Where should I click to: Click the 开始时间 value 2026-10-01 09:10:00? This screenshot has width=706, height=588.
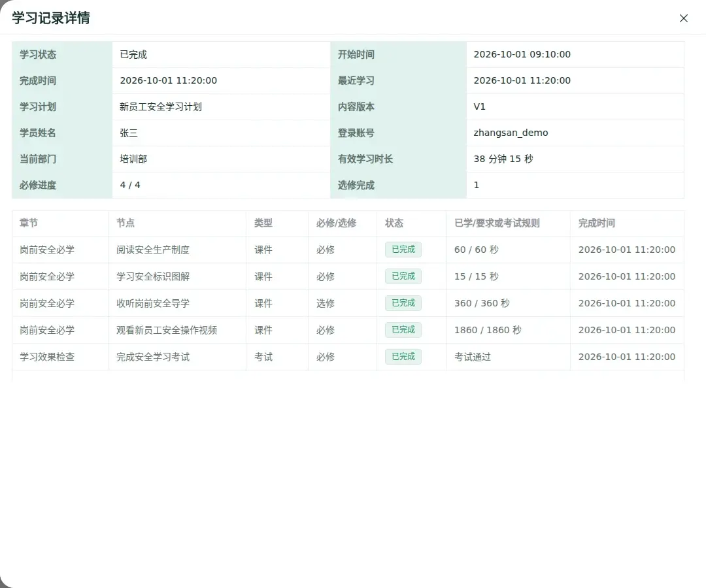tap(522, 54)
